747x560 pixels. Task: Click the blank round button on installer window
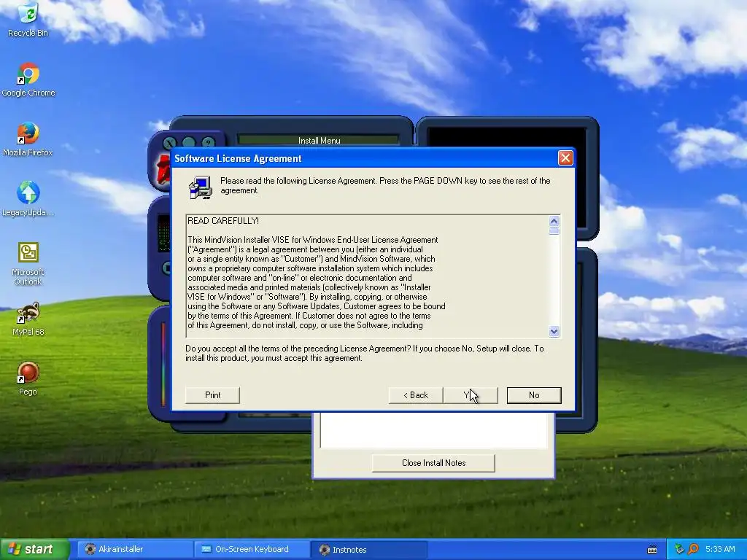[189, 142]
